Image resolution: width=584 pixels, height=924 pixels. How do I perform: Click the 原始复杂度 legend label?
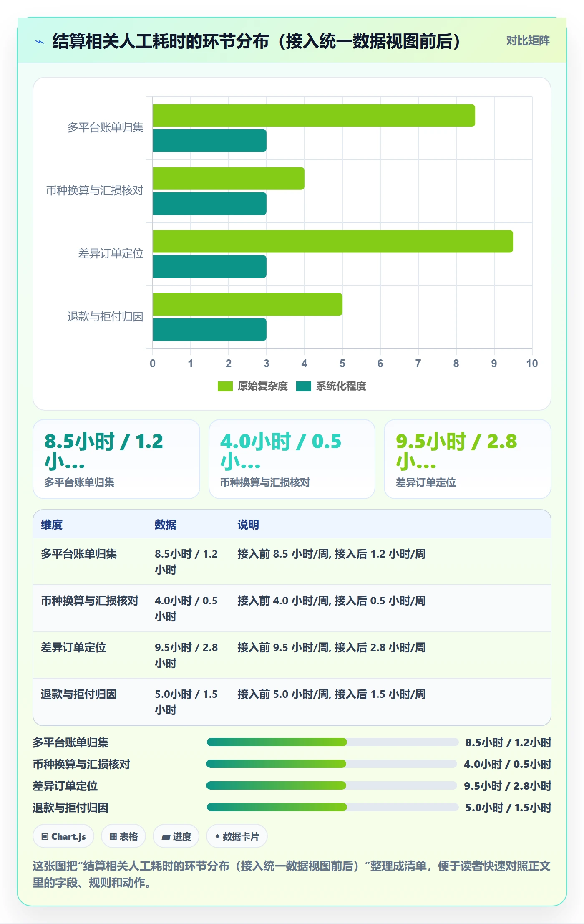point(262,386)
